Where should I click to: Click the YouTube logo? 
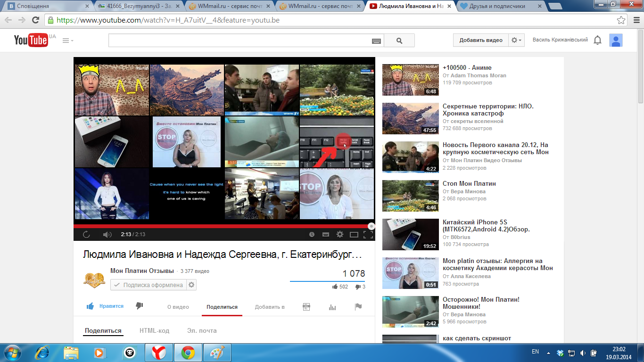[31, 40]
